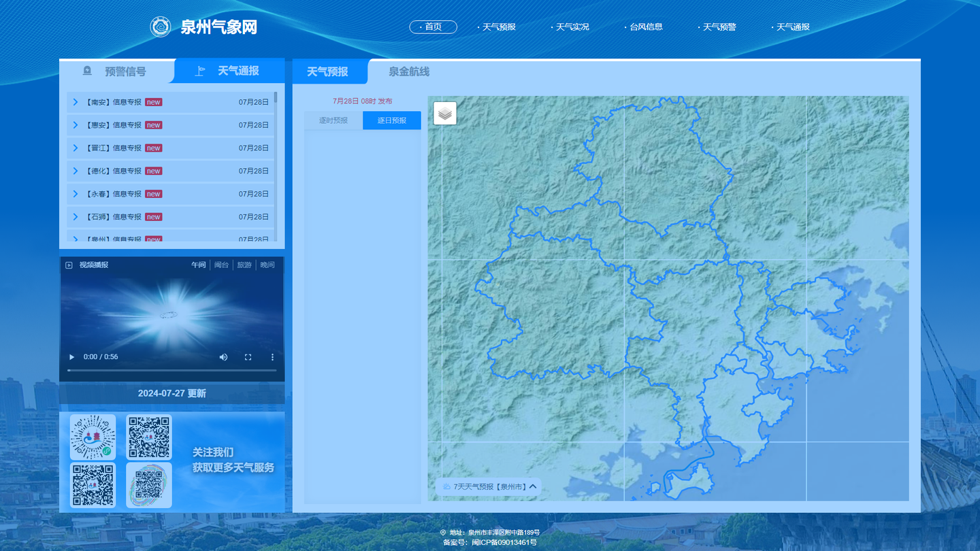Click the 泉州气象网 site title
This screenshot has height=551, width=980.
tap(219, 27)
